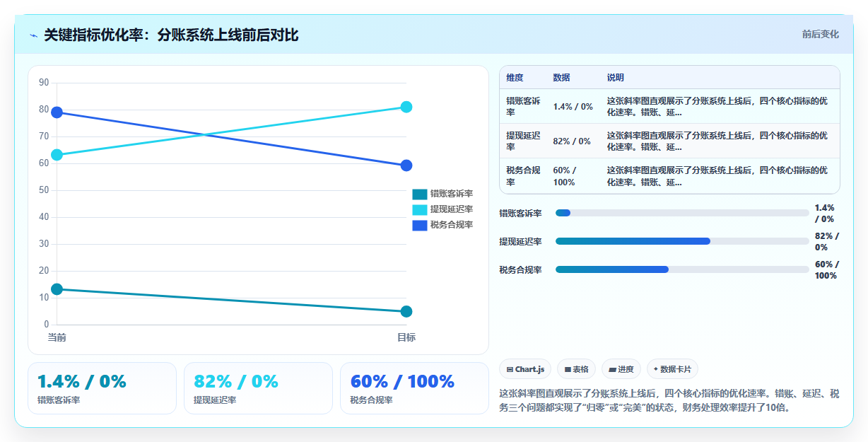This screenshot has height=442, width=868.
Task: Click the 提现延迟率 progress bar
Action: coord(682,241)
